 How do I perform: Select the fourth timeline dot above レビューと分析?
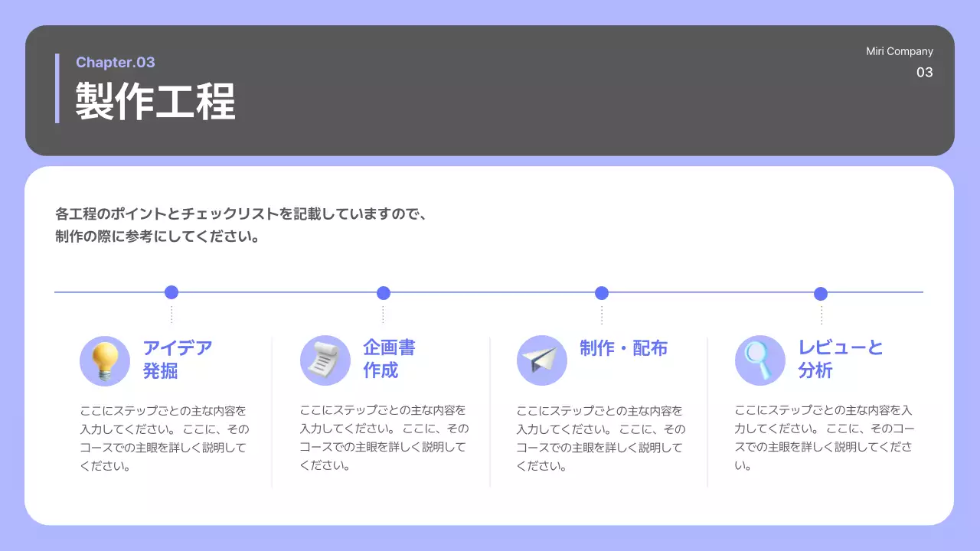point(821,292)
